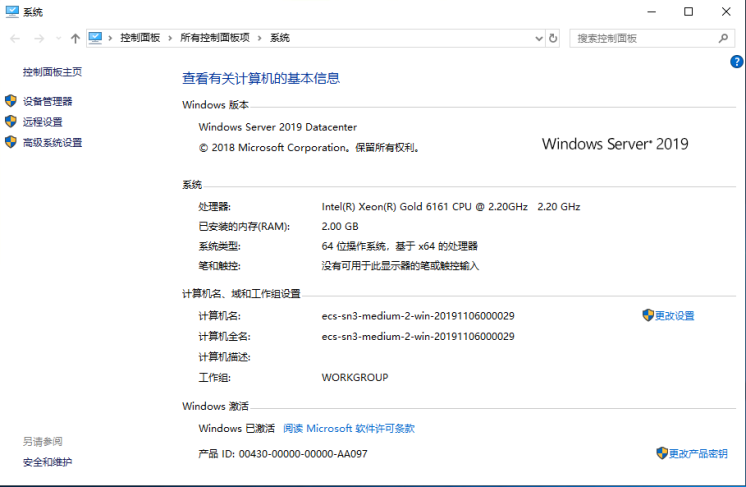Click product ID 00430-00000-00000-AA097

click(x=303, y=454)
